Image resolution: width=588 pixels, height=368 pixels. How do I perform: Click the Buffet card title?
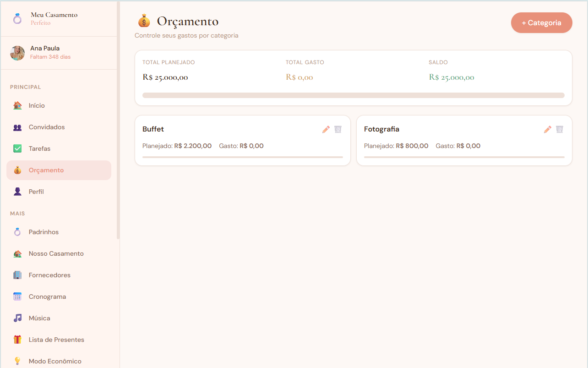[x=153, y=129]
